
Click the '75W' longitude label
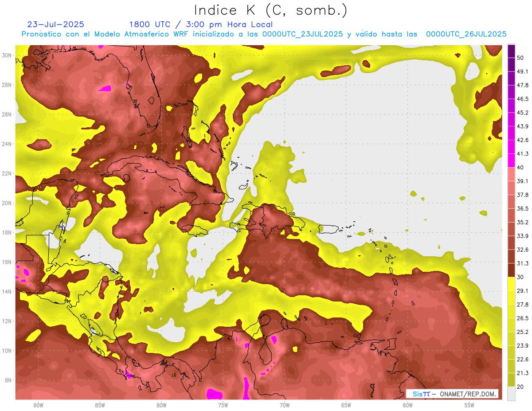tap(223, 405)
